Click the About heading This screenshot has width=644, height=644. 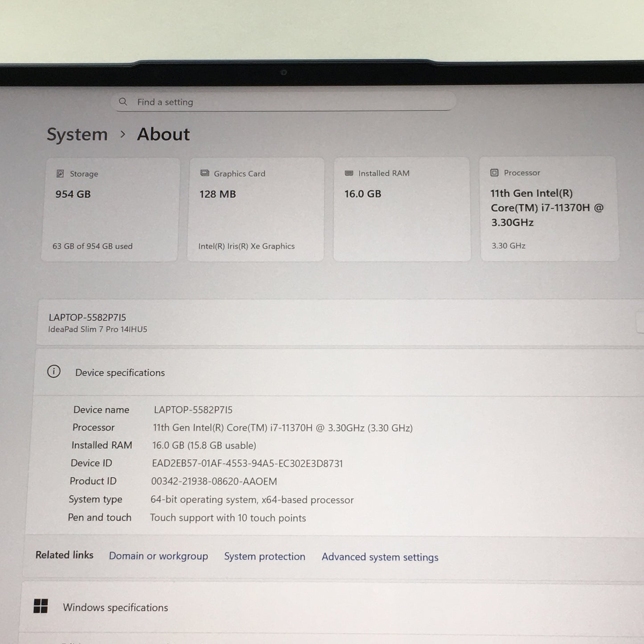click(163, 134)
